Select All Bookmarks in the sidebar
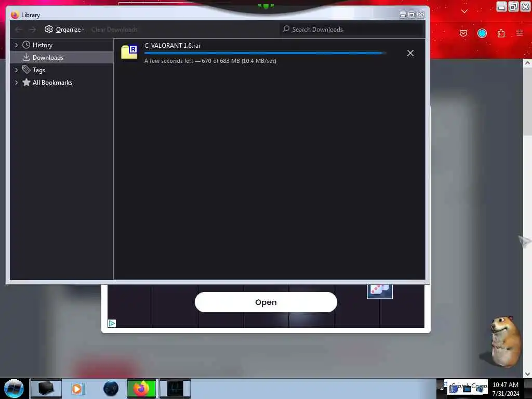This screenshot has height=399, width=532. point(52,83)
